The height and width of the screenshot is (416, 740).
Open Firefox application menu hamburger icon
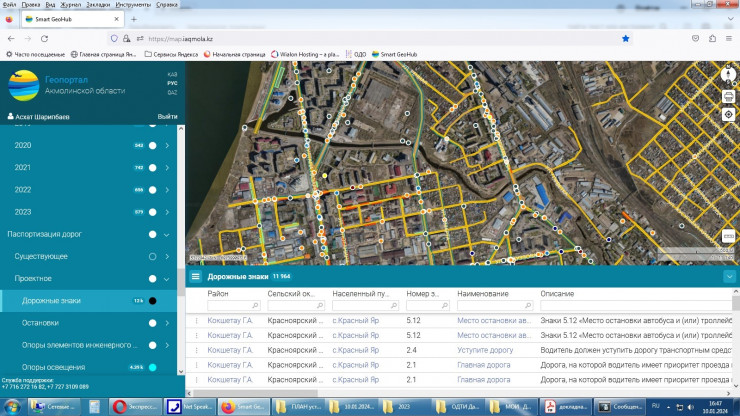(x=728, y=38)
